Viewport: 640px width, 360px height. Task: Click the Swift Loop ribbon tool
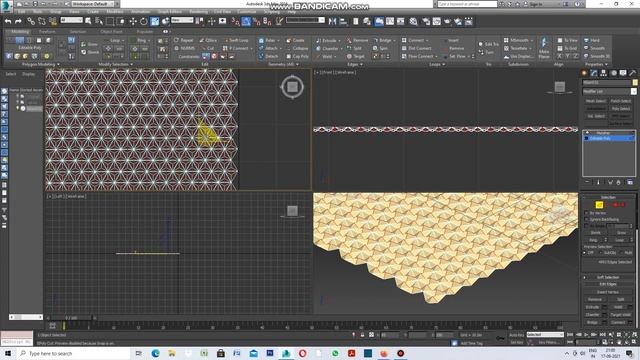[x=236, y=40]
